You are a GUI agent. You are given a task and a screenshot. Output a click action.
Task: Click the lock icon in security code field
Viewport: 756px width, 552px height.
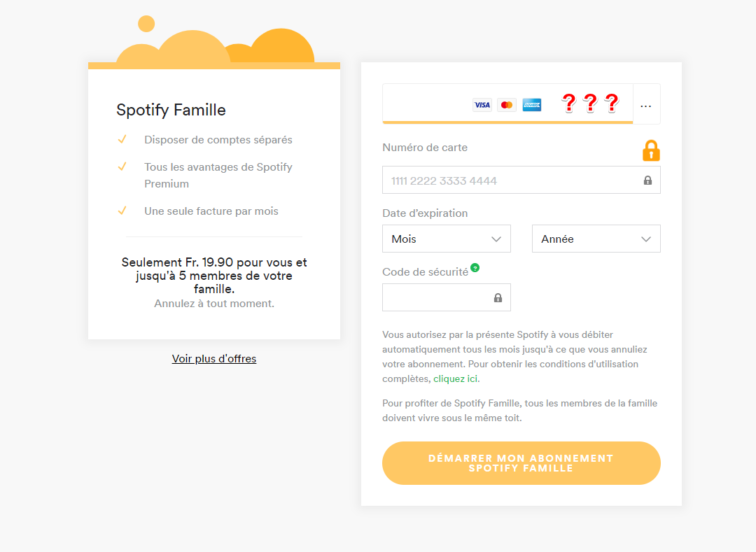coord(498,298)
